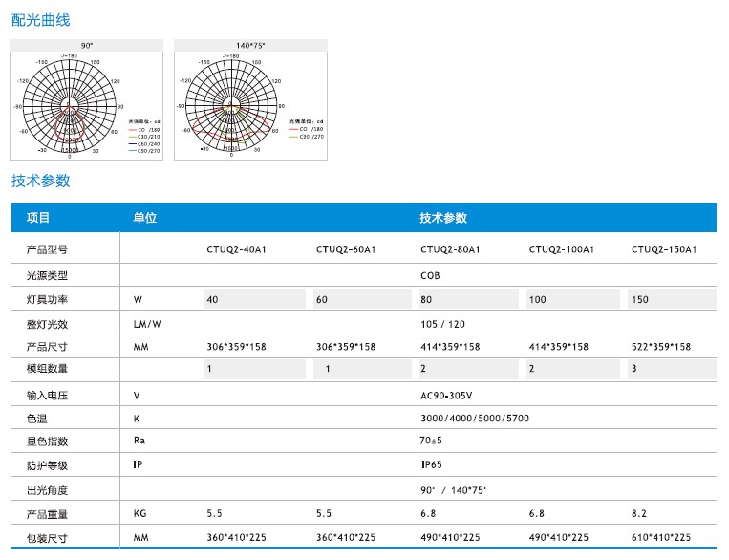Select the AC90-305V voltage value
729x560 pixels.
coord(446,396)
